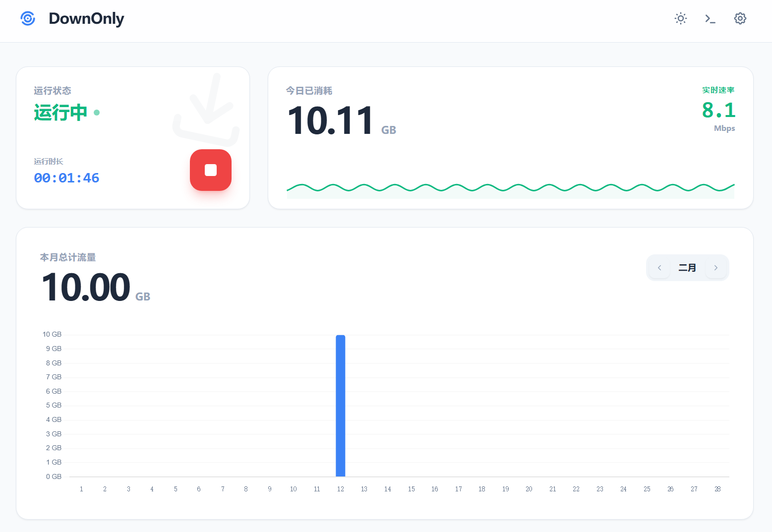Click the blue bar for day 12
772x532 pixels.
tap(341, 406)
